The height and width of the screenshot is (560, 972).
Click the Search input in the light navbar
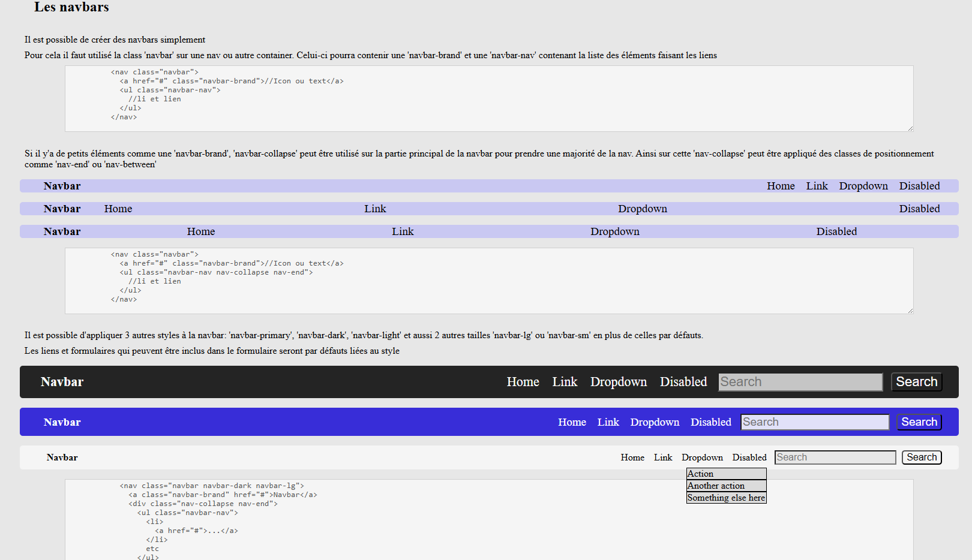point(835,457)
